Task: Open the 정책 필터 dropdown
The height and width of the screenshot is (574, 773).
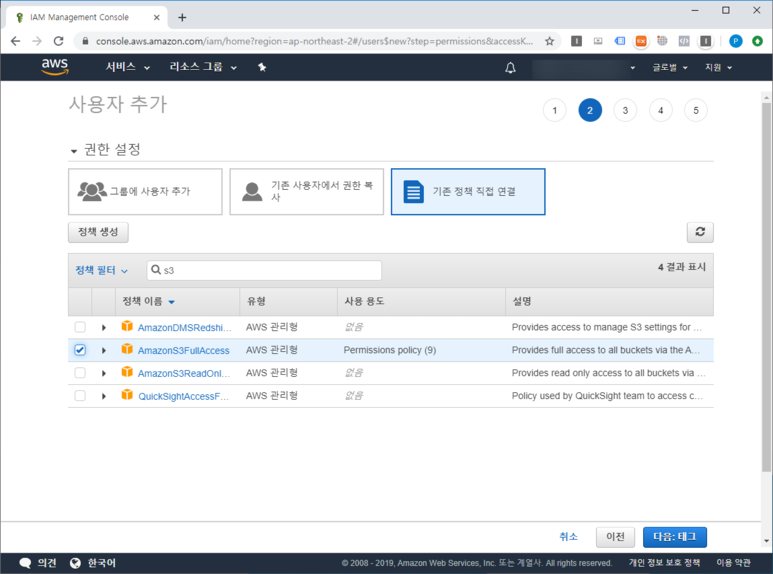Action: pos(101,270)
